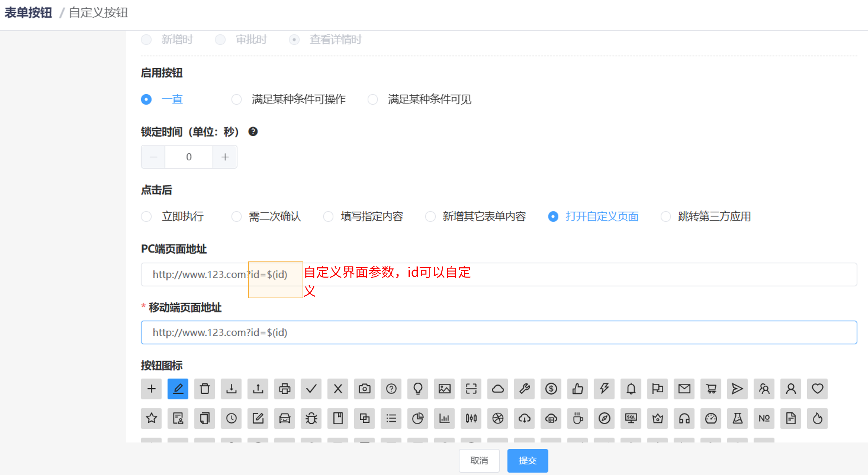Choose the highlighted pencil edit icon
Viewport: 868px width, 475px height.
click(178, 389)
